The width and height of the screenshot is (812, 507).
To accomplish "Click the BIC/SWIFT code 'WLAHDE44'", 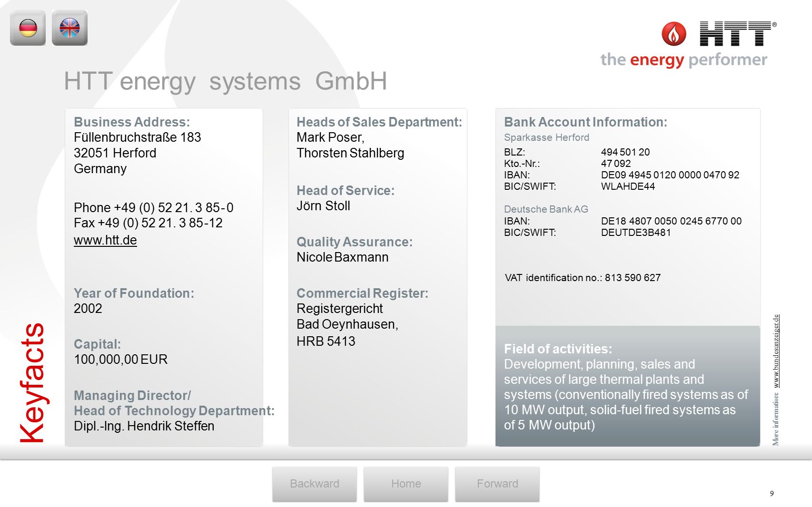I will coord(628,186).
